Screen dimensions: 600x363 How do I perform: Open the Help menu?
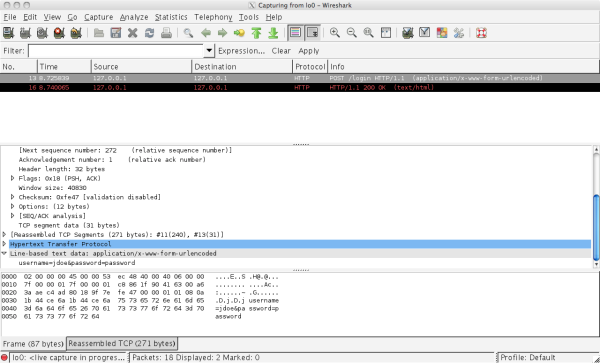[274, 17]
